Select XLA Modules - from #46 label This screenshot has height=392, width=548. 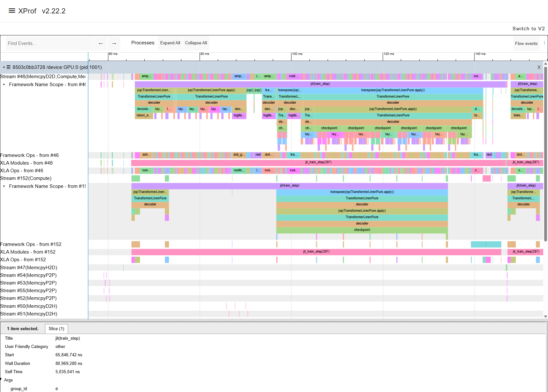27,163
